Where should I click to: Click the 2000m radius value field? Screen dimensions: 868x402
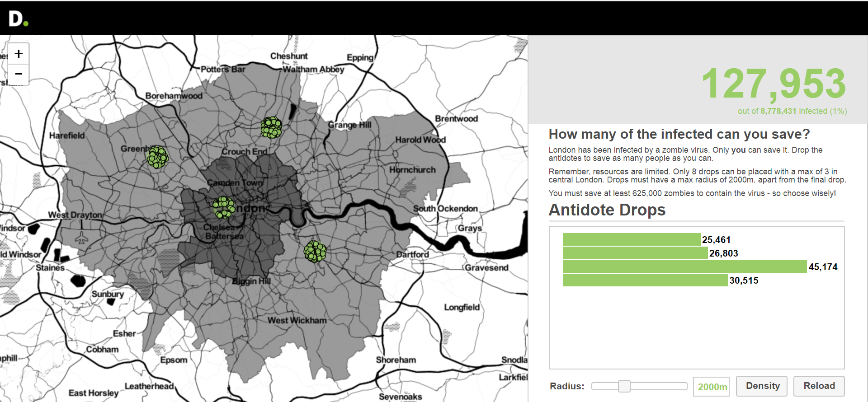(x=712, y=387)
